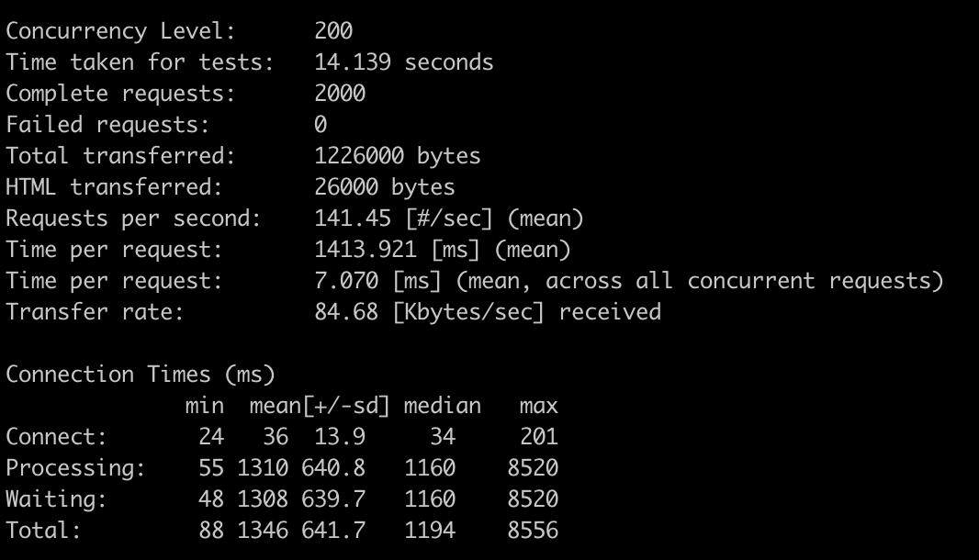979x560 pixels.
Task: Select the 1226000 bytes total transferred
Action: click(397, 156)
